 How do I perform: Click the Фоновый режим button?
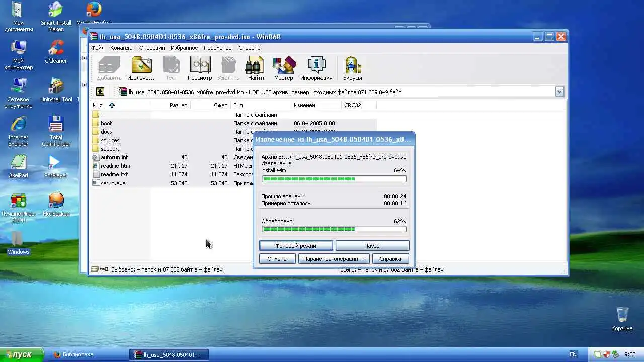click(x=296, y=246)
